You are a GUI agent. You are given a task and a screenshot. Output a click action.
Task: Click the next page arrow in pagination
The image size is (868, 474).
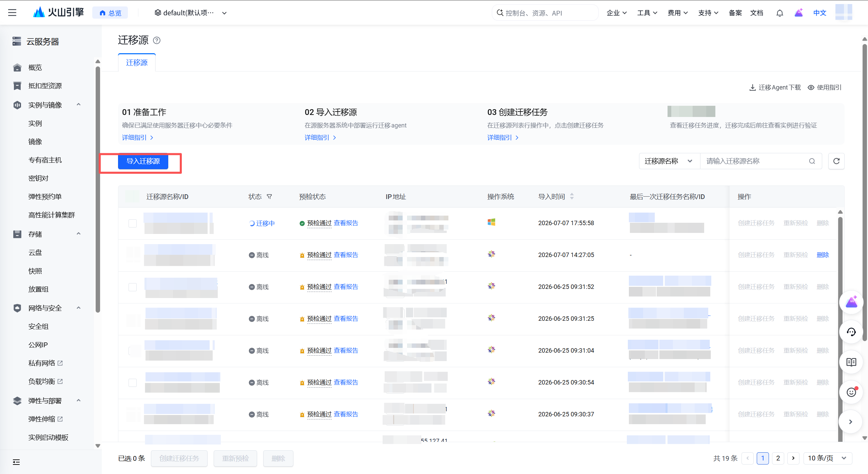[x=793, y=458]
